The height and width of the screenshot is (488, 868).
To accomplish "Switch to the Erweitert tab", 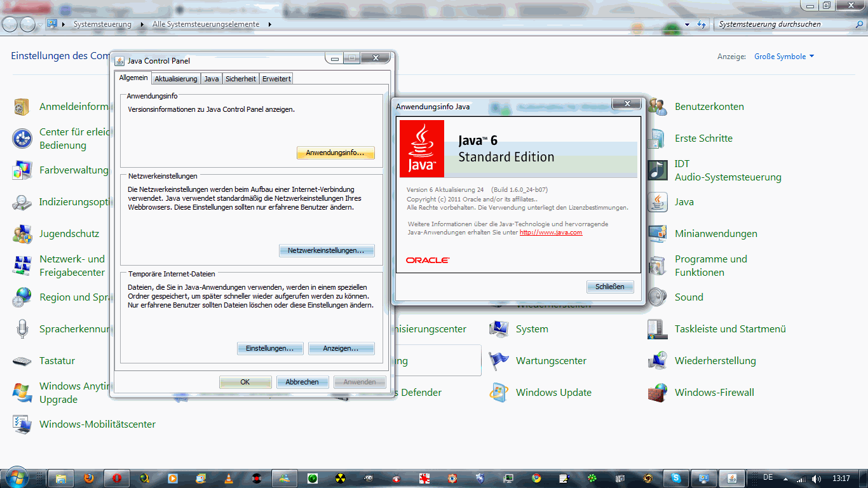I will pyautogui.click(x=276, y=79).
